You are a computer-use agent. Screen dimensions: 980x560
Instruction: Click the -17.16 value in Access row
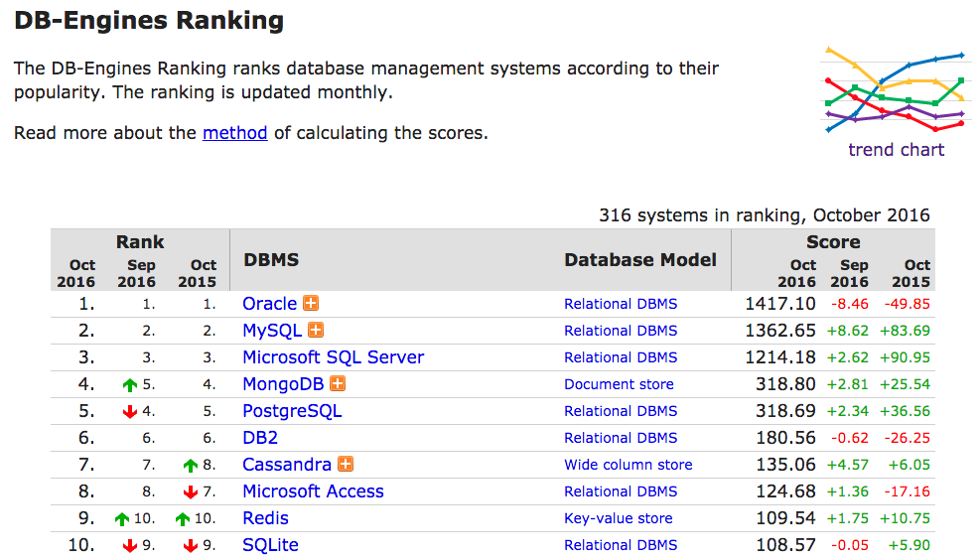[x=907, y=491]
